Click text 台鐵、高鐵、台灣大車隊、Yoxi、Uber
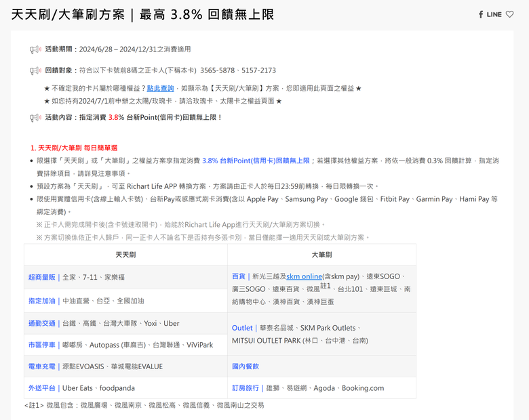This screenshot has width=529, height=420. tap(121, 323)
